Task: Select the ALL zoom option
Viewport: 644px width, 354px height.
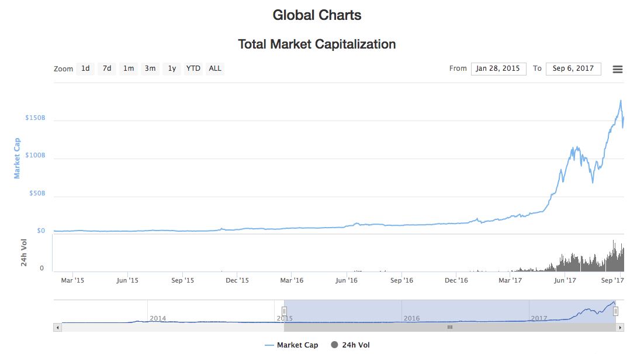Action: pos(215,68)
